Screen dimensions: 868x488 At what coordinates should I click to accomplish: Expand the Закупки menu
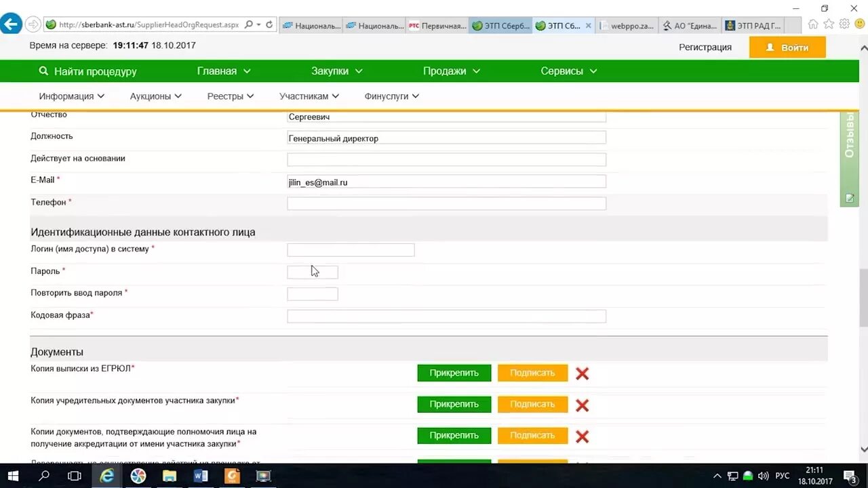(x=337, y=71)
